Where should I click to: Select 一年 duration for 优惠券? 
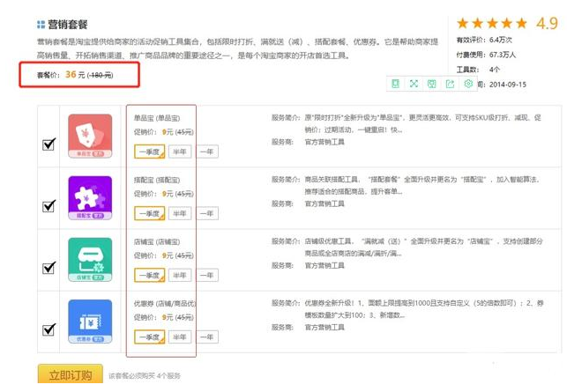click(x=207, y=337)
